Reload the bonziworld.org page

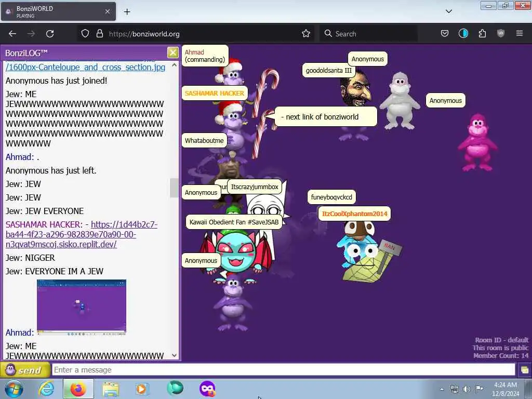pyautogui.click(x=50, y=34)
